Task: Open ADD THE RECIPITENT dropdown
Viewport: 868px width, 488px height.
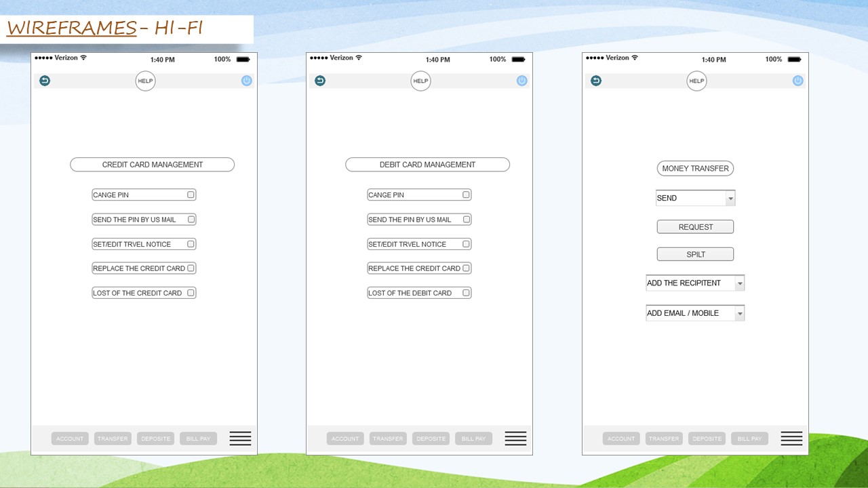Action: [739, 283]
